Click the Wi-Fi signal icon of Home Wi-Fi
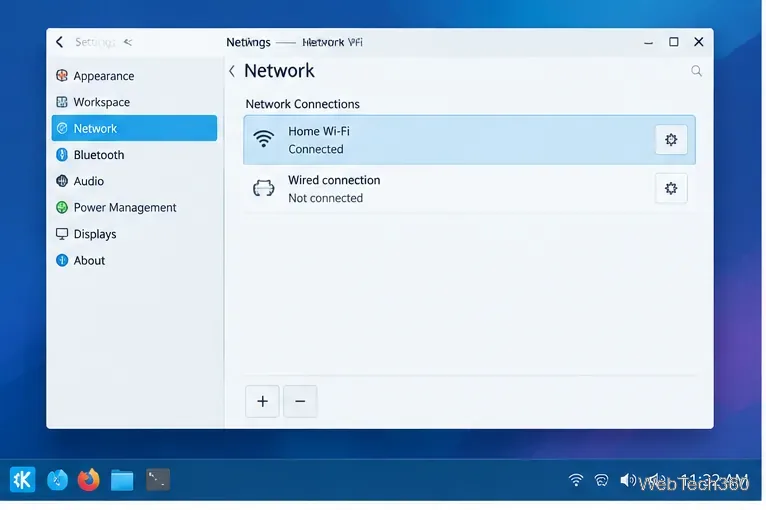 264,139
